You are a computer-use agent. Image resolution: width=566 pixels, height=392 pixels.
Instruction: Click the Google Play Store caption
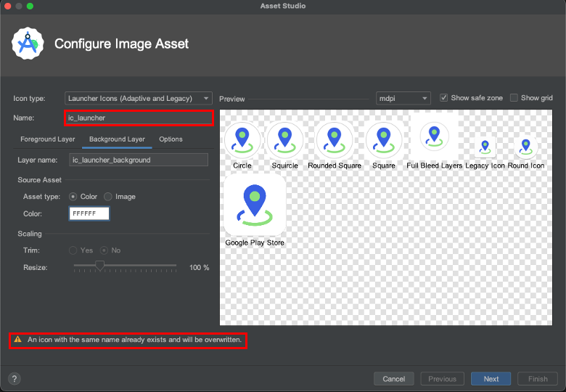[x=255, y=243]
